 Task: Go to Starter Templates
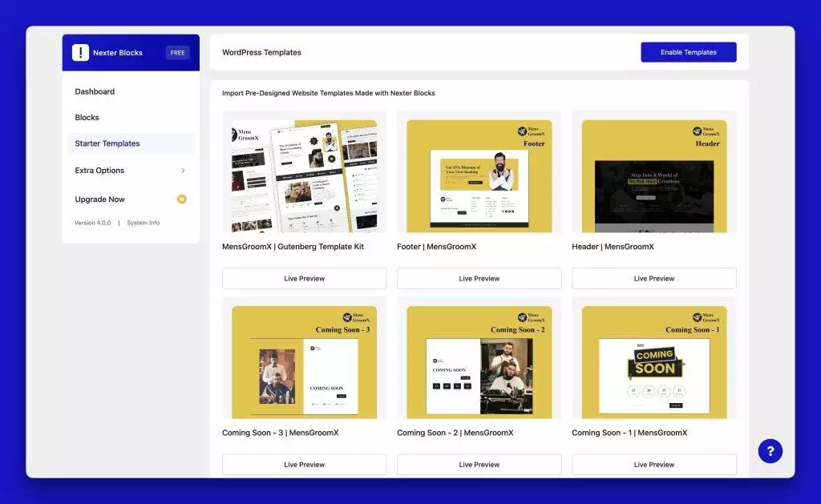coord(107,143)
